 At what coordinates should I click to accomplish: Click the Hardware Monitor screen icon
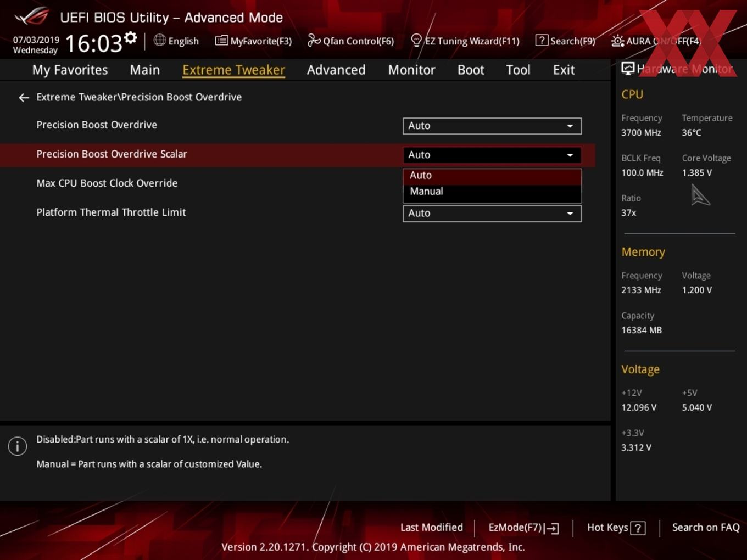[627, 69]
